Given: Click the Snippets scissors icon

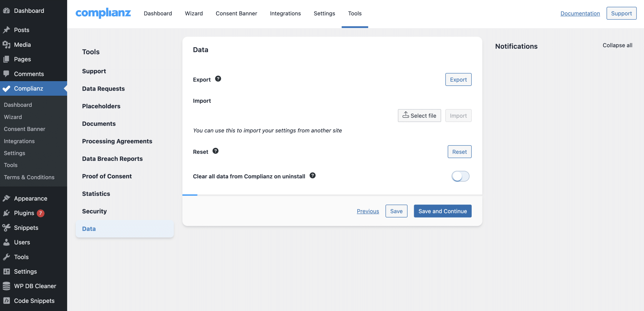Looking at the screenshot, I should 7,227.
